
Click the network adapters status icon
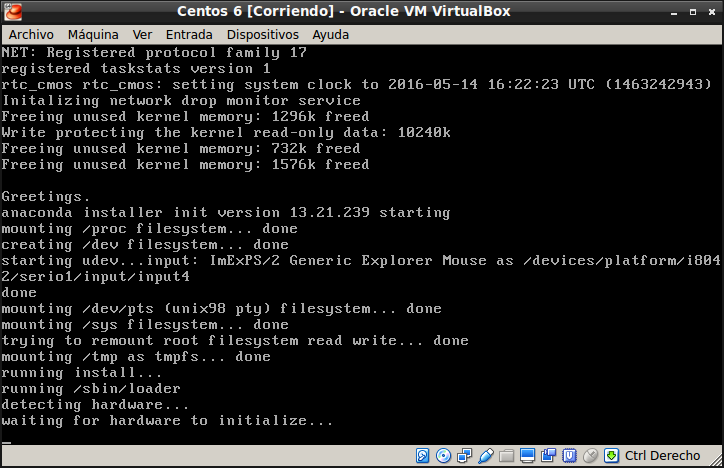tap(465, 456)
